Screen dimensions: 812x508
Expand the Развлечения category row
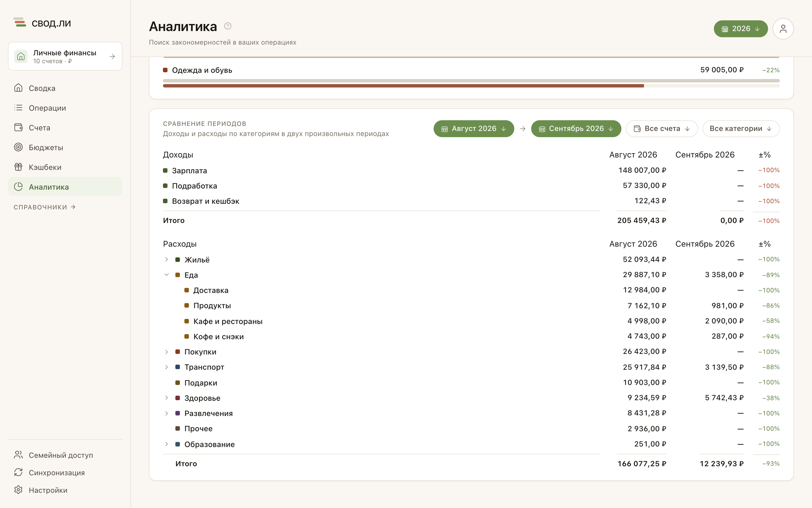166,413
